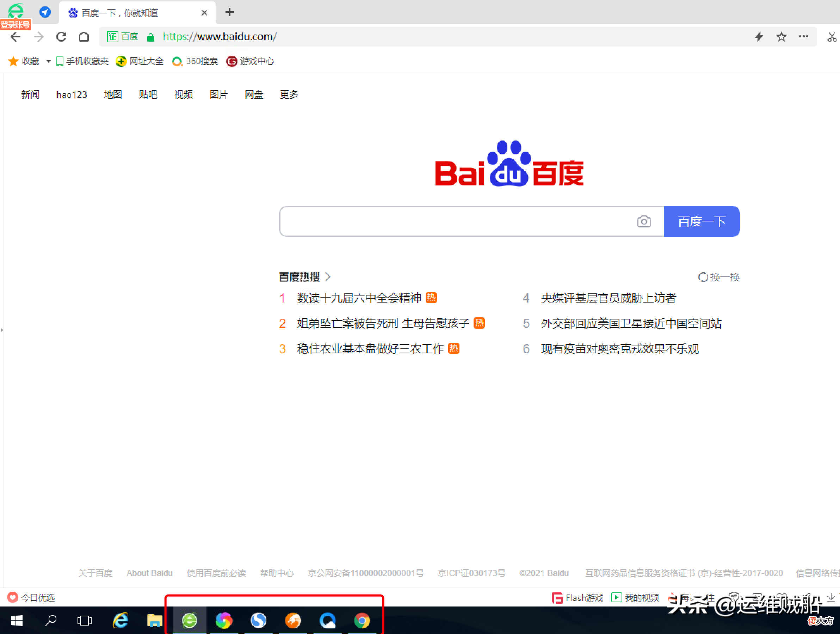The width and height of the screenshot is (840, 634).
Task: Open the three-dots browser menu
Action: point(804,36)
